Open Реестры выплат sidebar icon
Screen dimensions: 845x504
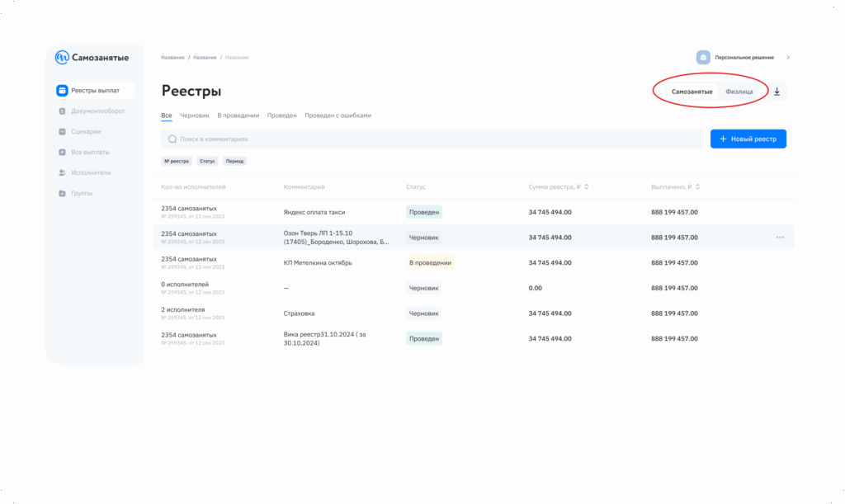tap(62, 91)
